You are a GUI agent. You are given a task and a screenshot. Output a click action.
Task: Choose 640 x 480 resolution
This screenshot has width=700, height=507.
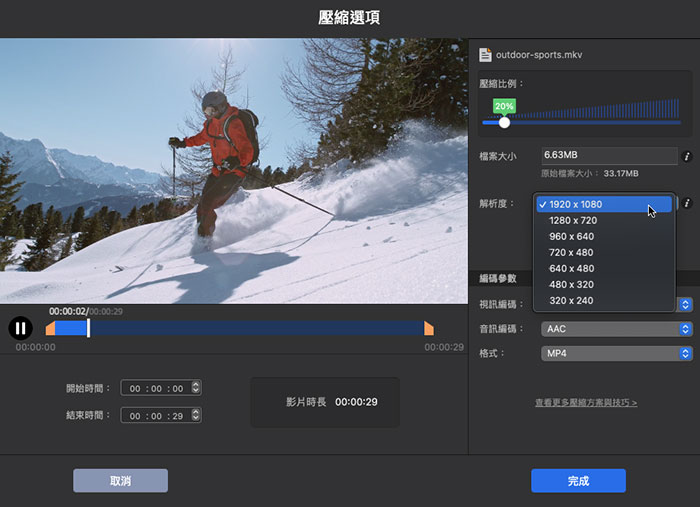(x=604, y=269)
